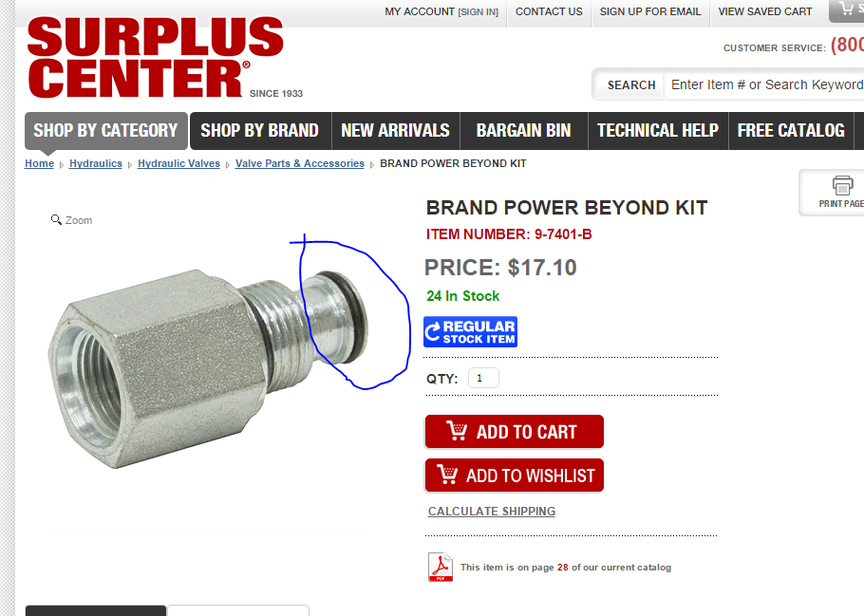Viewport: 864px width, 616px height.
Task: Click the Hydraulic Valves breadcrumb link
Action: 178,163
